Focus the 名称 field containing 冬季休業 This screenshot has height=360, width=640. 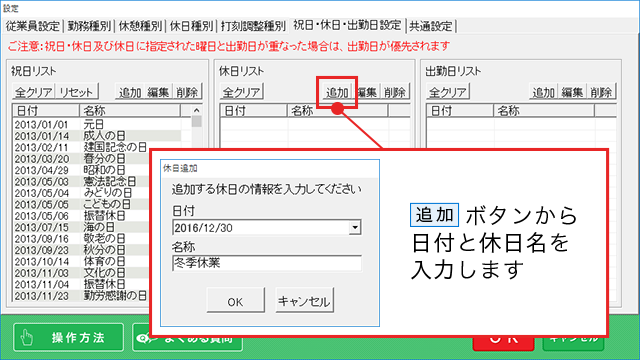tap(267, 263)
